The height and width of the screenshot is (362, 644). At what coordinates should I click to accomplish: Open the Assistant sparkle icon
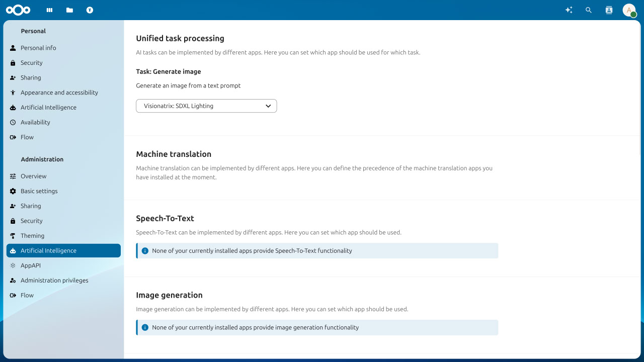coord(569,10)
